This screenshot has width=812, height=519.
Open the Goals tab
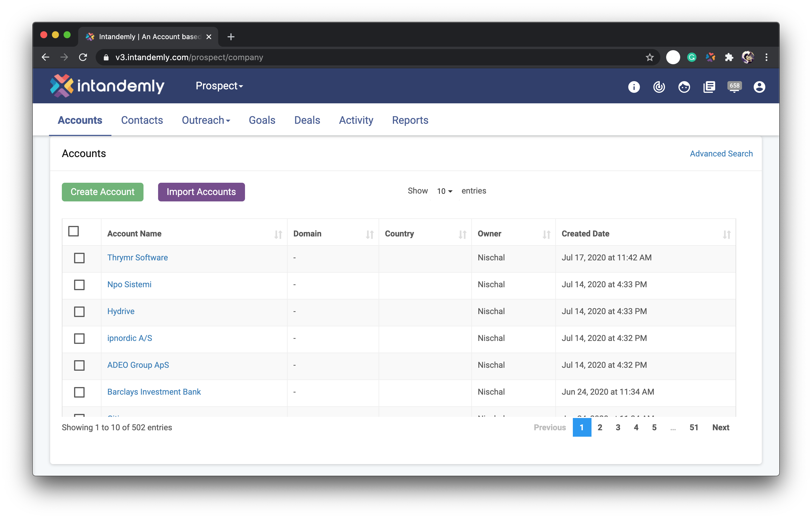click(262, 120)
